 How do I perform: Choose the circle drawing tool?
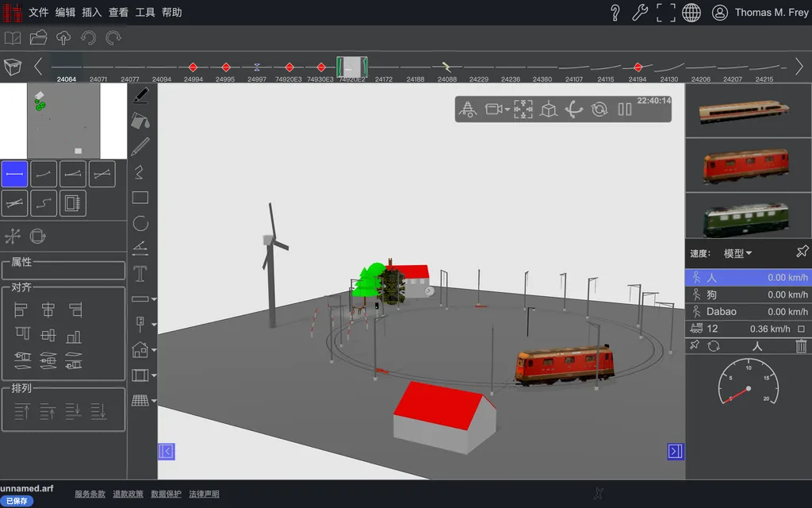140,223
